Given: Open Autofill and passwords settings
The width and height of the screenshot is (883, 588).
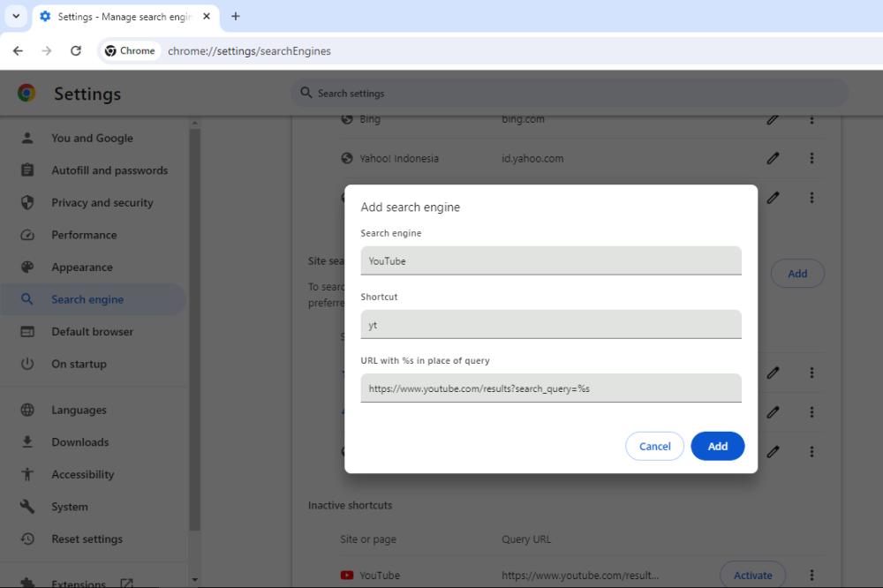Looking at the screenshot, I should (93, 170).
